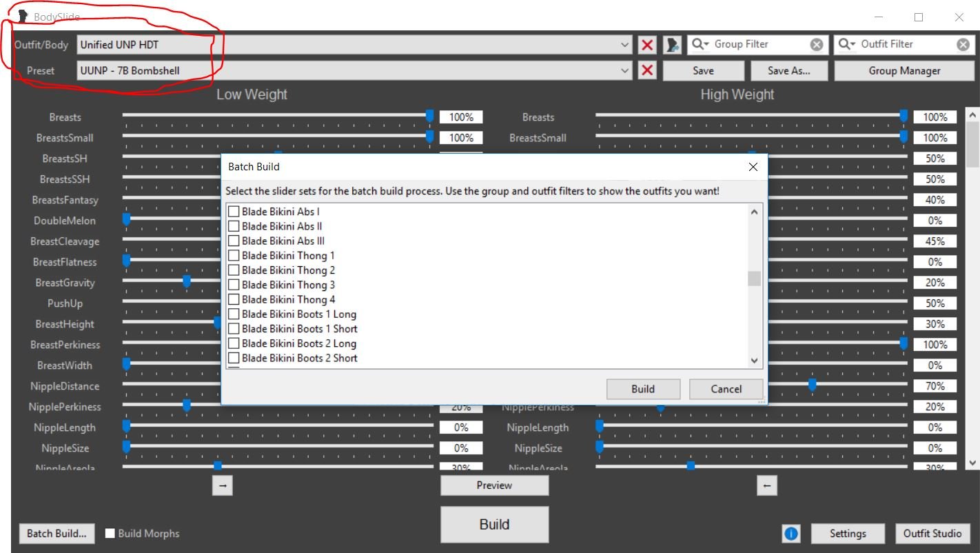Screen dimensions: 980x553
Task: Click Build in the Batch Build dialog
Action: coord(643,389)
